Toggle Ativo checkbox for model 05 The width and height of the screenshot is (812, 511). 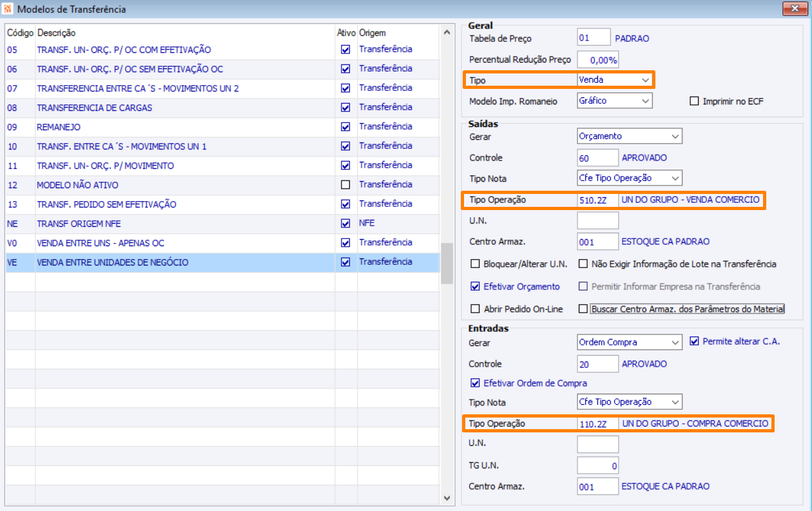coord(346,50)
